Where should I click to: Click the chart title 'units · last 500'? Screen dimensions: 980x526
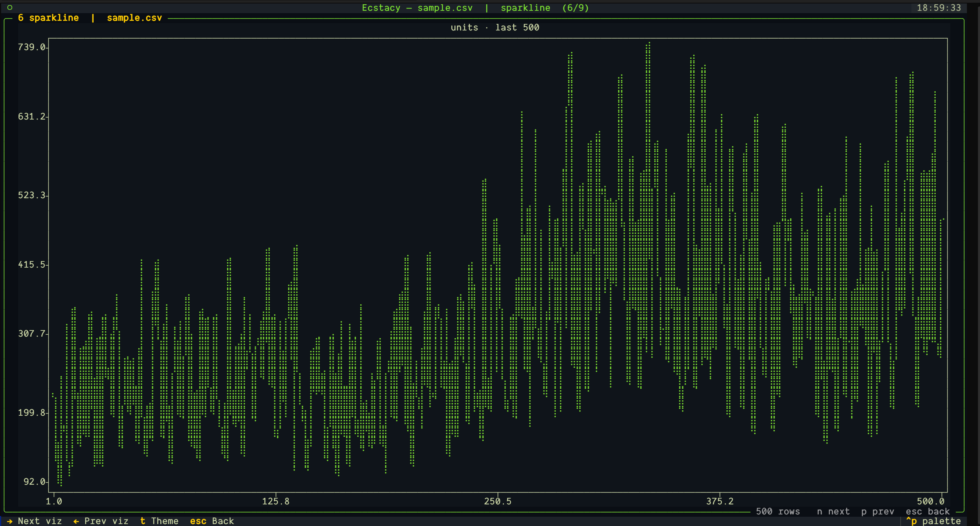(x=495, y=27)
